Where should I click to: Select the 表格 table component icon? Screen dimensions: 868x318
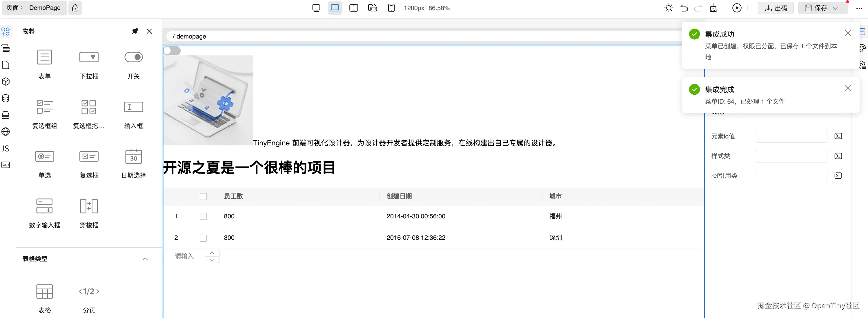point(44,291)
